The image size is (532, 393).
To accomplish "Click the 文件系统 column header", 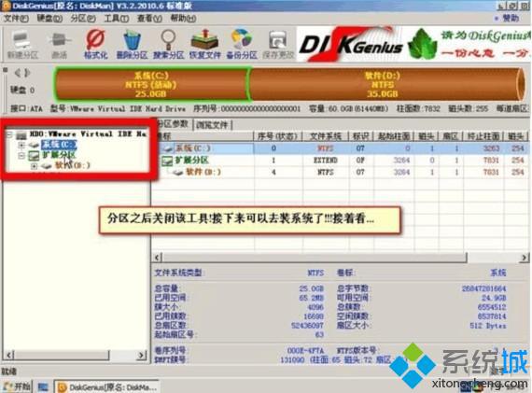I will pyautogui.click(x=326, y=136).
